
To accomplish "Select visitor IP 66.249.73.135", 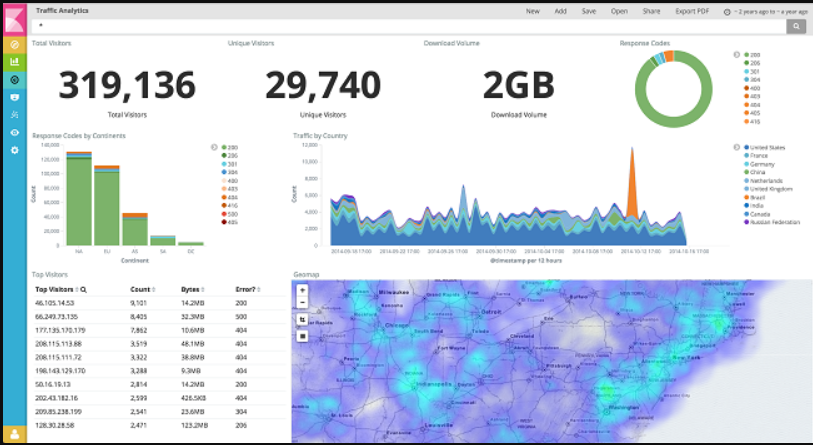I will [56, 316].
